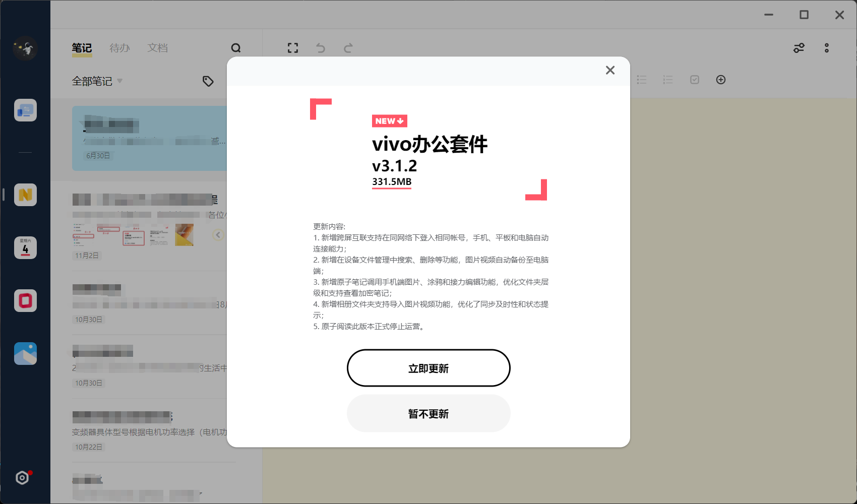Click the circled plus insert icon

(x=721, y=80)
